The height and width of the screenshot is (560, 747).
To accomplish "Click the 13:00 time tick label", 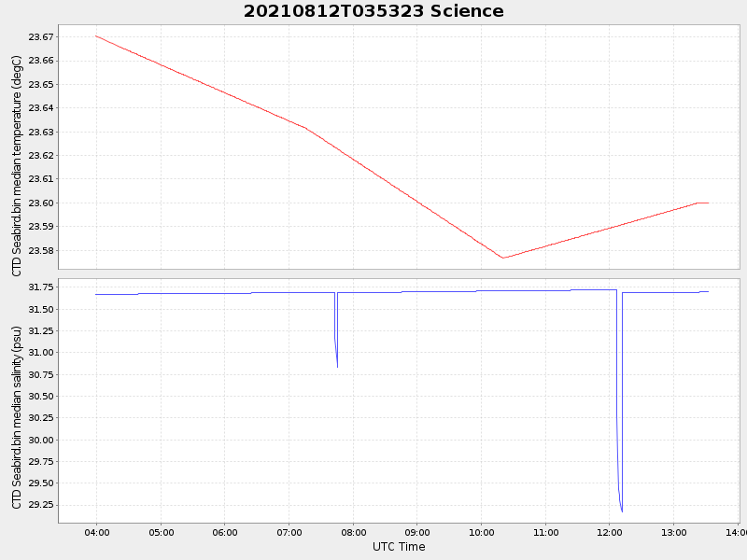I will point(673,532).
